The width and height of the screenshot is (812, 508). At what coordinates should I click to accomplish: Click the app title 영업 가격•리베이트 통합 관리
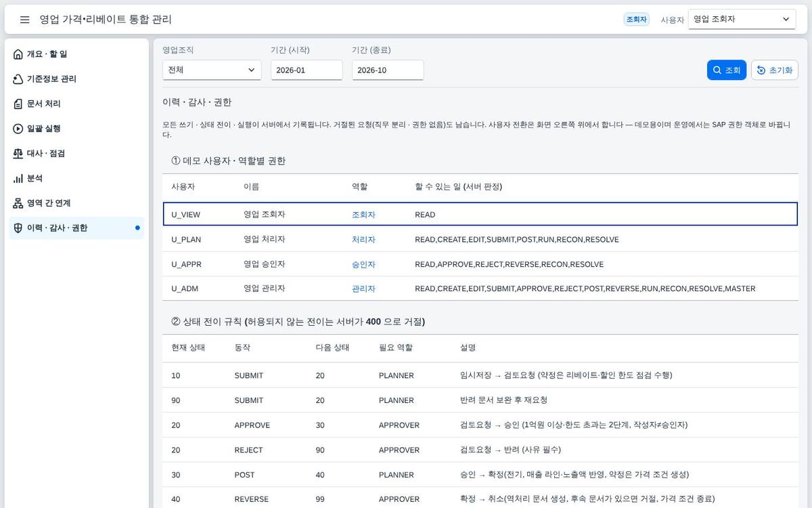click(x=106, y=20)
